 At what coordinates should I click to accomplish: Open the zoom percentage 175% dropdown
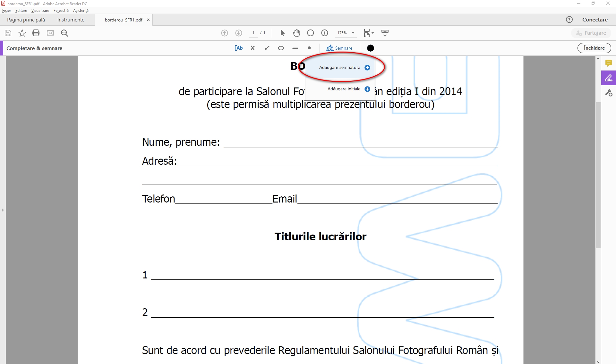(353, 33)
